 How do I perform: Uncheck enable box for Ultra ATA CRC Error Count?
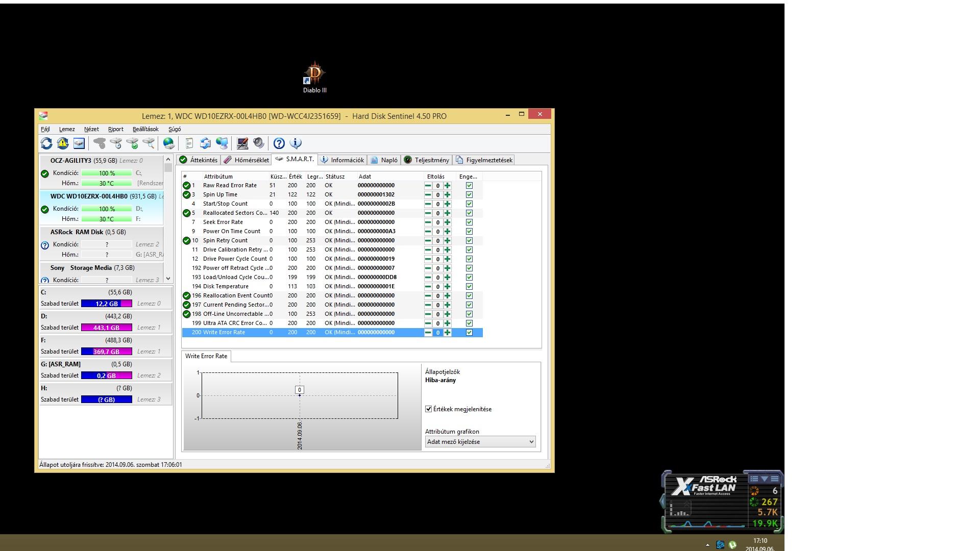469,323
